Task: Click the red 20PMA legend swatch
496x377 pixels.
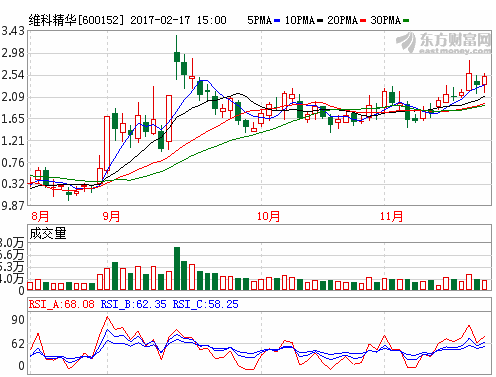Action: click(363, 21)
